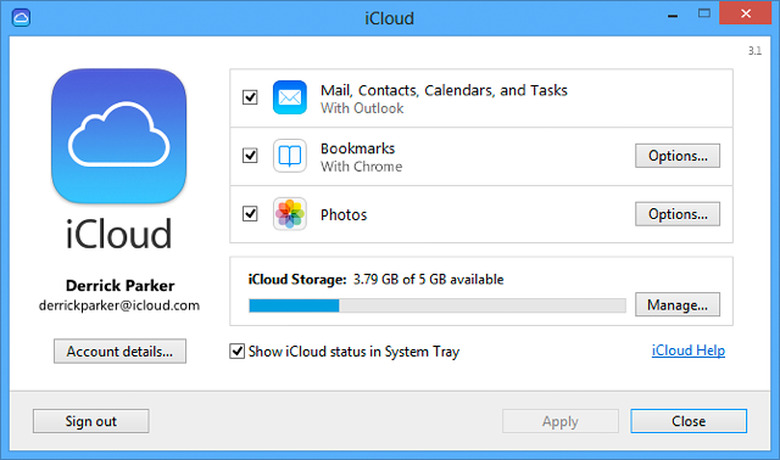Click the colorful Photos flower icon
The width and height of the screenshot is (780, 460).
pyautogui.click(x=289, y=214)
